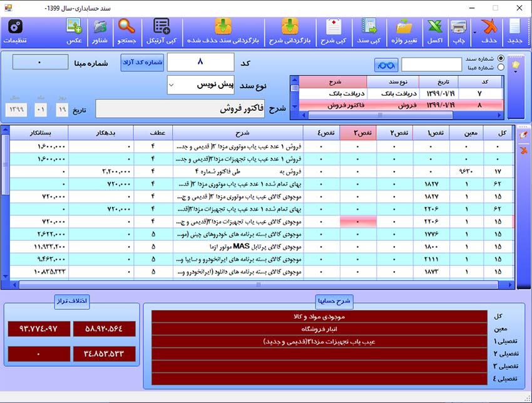The width and height of the screenshot is (532, 403).
Task: Click the document list's scroll up arrow
Action: click(295, 80)
